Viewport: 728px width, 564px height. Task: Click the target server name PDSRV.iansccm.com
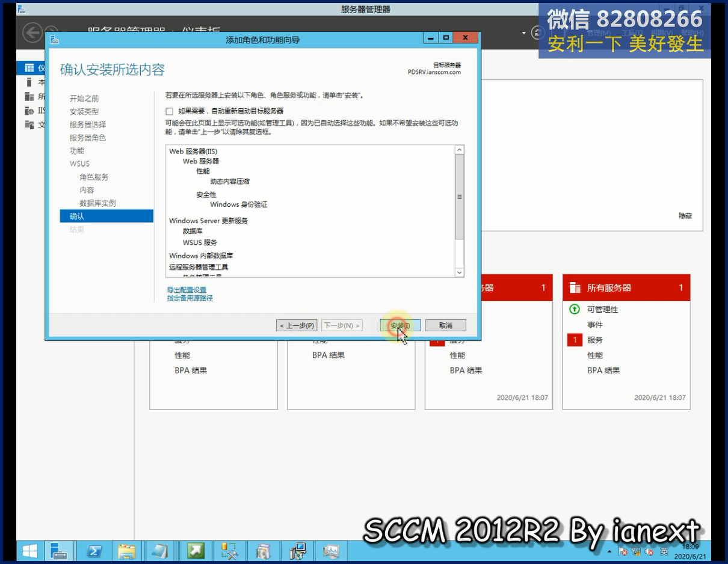(434, 72)
